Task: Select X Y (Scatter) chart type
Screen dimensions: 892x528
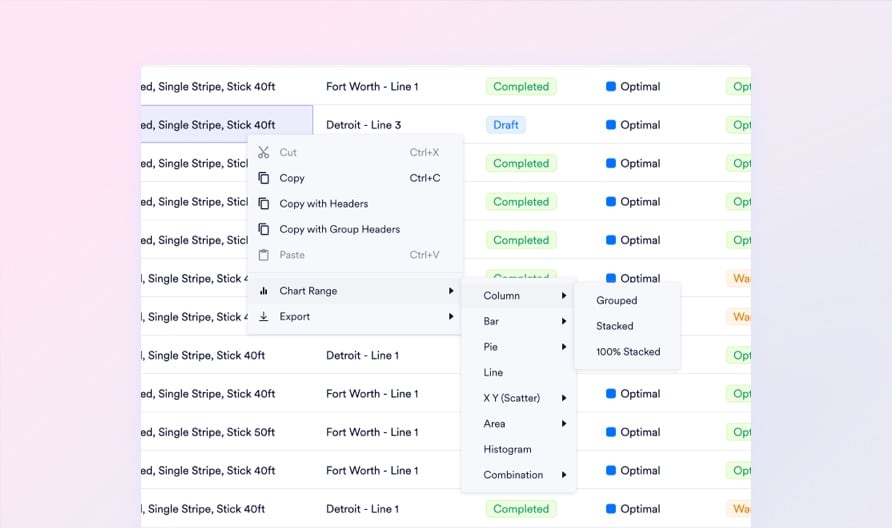Action: 518,398
